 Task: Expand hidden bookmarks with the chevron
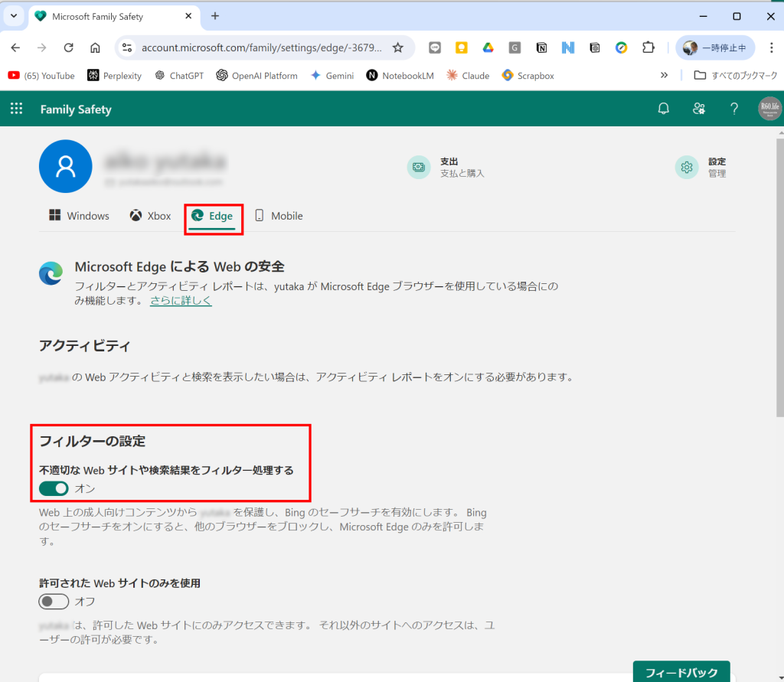(664, 75)
